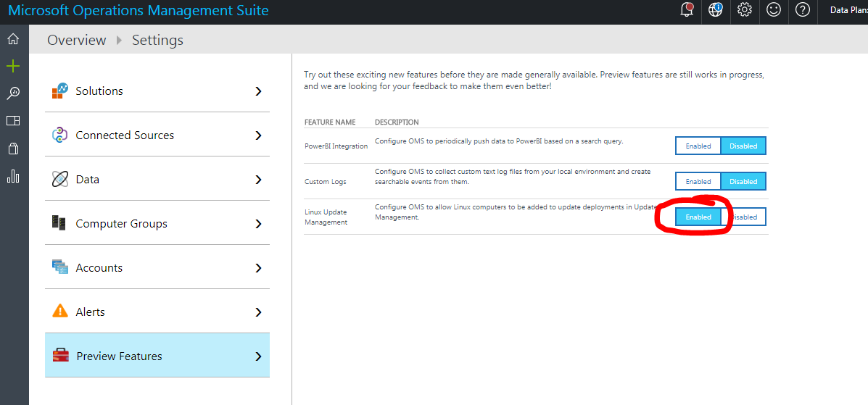Open Help question mark icon
This screenshot has width=868, height=405.
[x=803, y=9]
